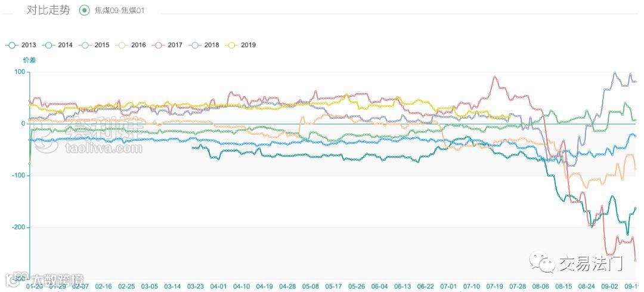Click the 交易法门 watermark text
The width and height of the screenshot is (644, 292).
pos(590,263)
